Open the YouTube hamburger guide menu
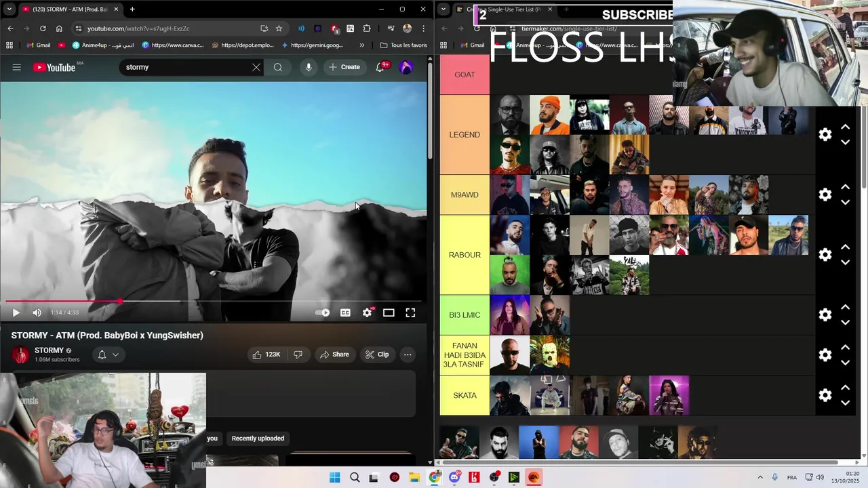The height and width of the screenshot is (488, 868). [17, 67]
